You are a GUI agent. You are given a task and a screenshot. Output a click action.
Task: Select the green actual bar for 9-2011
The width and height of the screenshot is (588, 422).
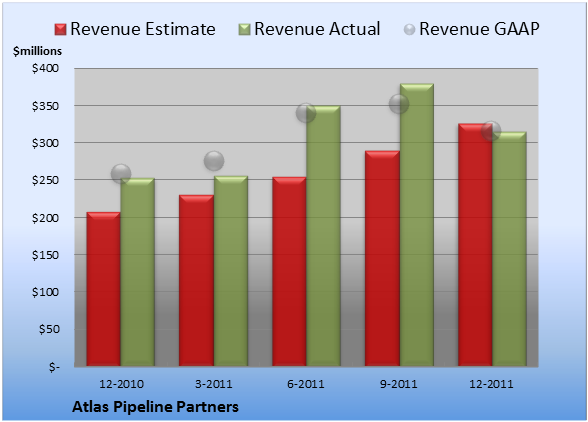417,225
